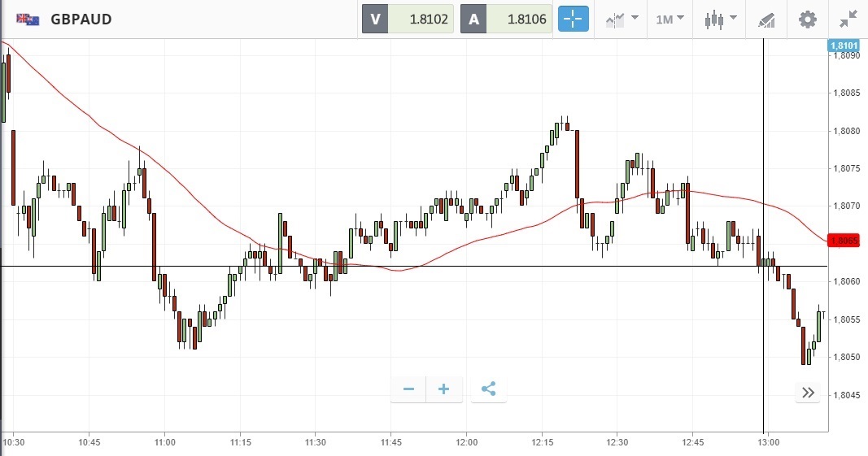Click the GBPAUD flag icon
Image resolution: width=868 pixels, height=456 pixels.
coord(28,19)
